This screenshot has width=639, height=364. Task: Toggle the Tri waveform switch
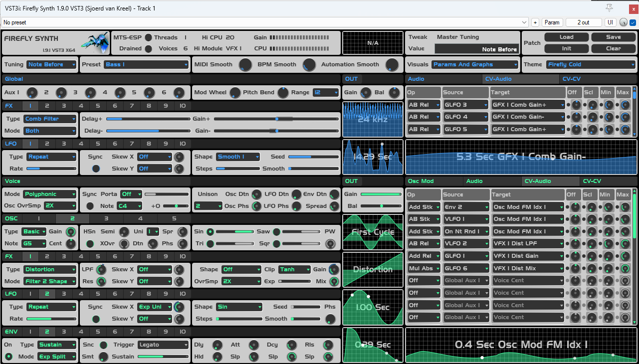[x=210, y=244]
